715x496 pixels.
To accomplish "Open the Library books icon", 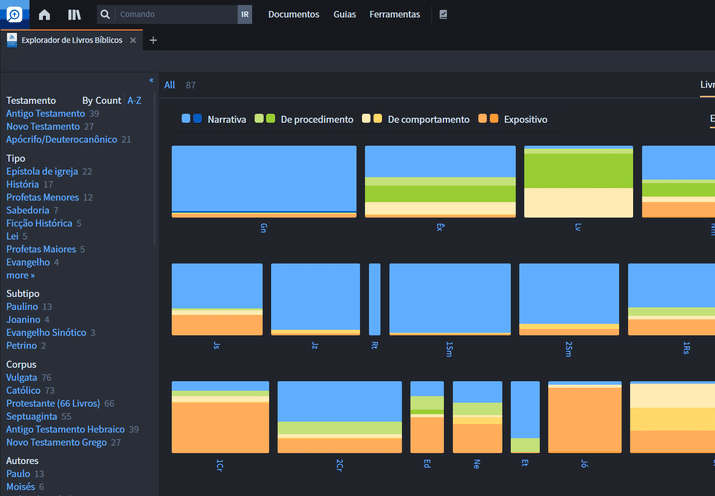I will (74, 15).
